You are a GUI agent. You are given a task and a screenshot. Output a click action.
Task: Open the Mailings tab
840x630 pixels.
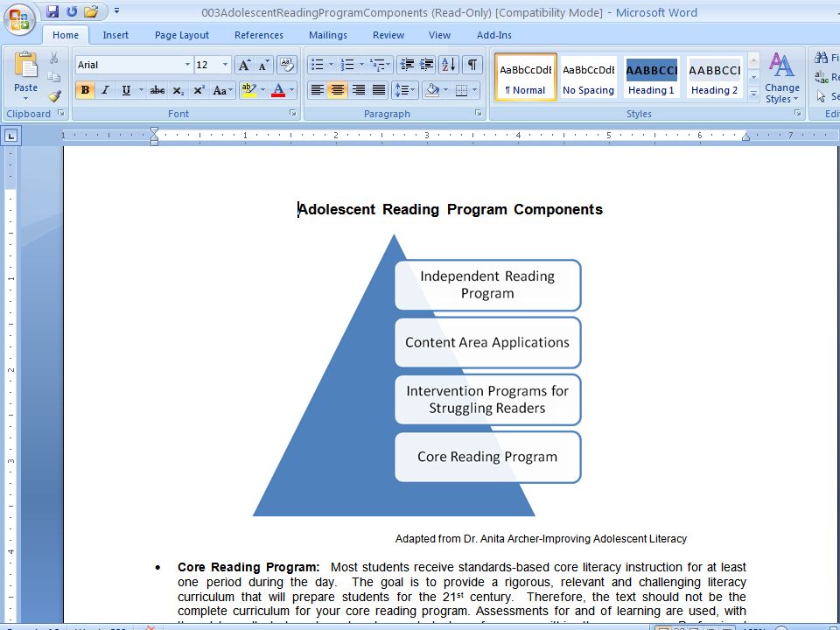(x=328, y=35)
